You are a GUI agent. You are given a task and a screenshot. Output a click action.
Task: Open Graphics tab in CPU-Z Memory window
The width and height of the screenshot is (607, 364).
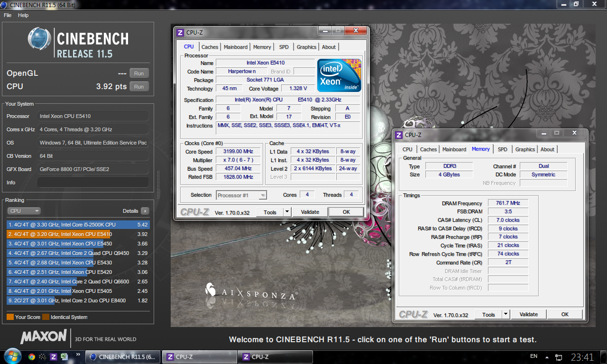525,149
